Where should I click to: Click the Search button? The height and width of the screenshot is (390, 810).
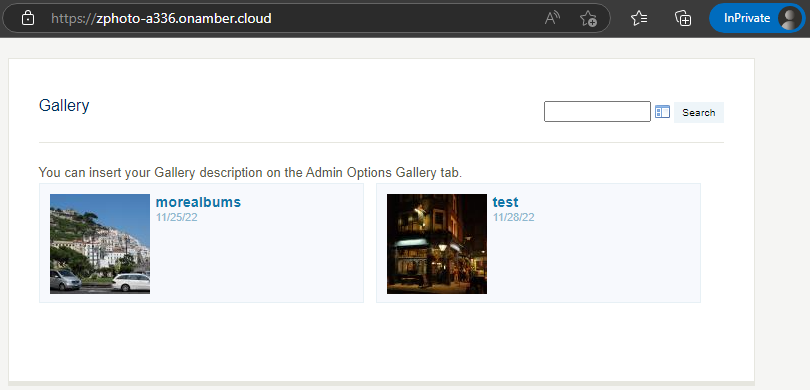coord(698,113)
